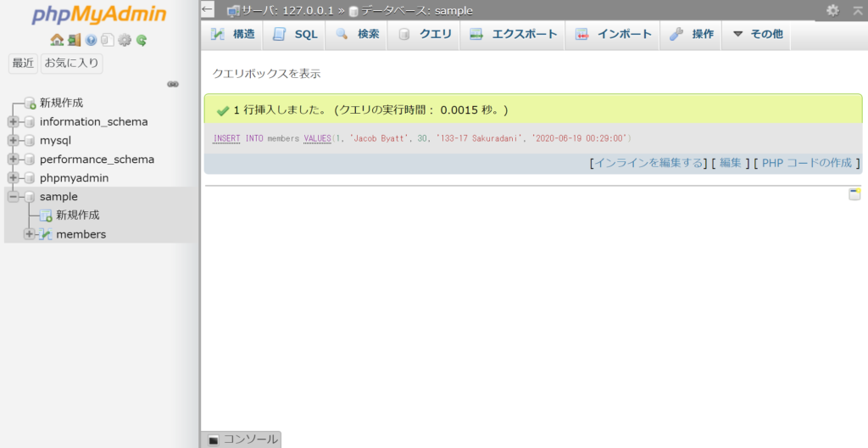Select the performance_schema database in tree
This screenshot has height=448, width=868.
(97, 160)
